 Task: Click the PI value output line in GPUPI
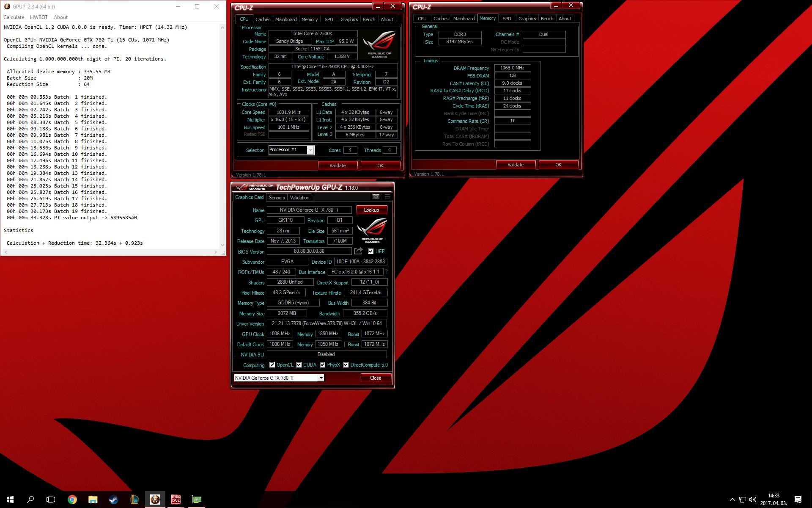(x=72, y=218)
